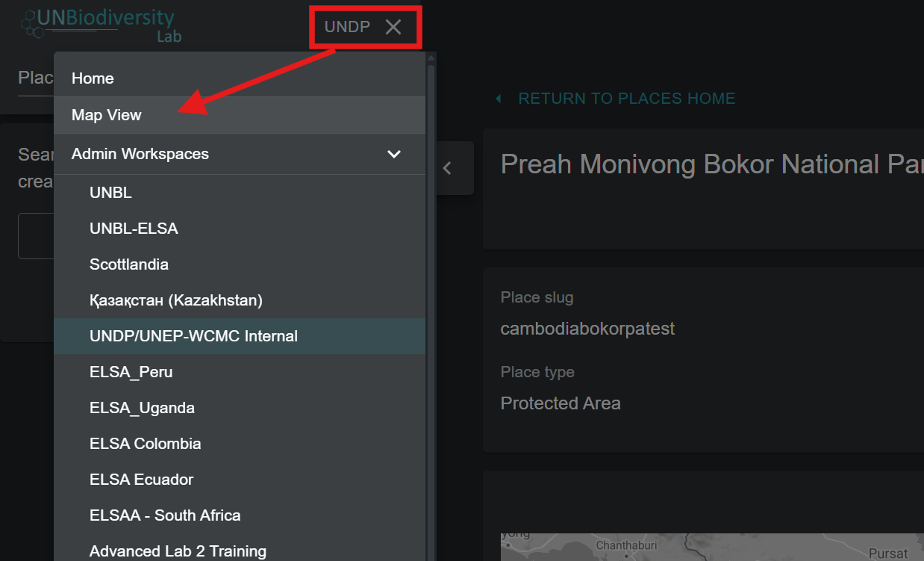924x561 pixels.
Task: Select the Scottlandia workspace
Action: [x=129, y=264]
